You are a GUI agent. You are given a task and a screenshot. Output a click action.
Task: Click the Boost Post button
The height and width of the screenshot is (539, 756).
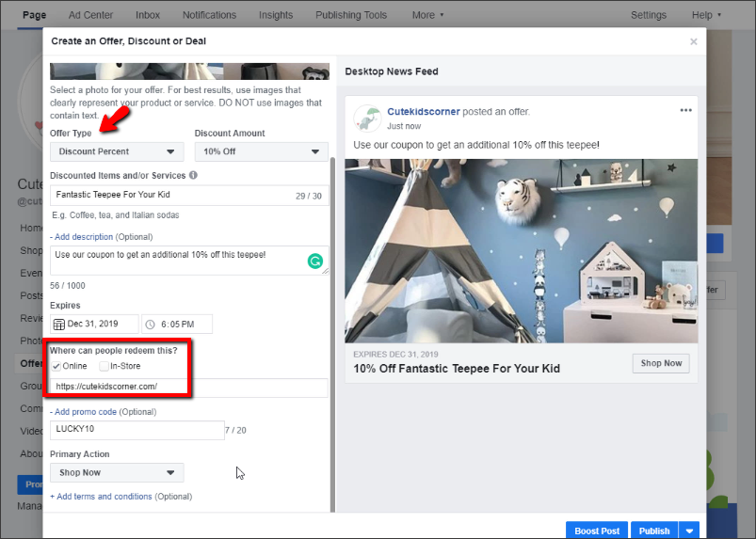597,531
